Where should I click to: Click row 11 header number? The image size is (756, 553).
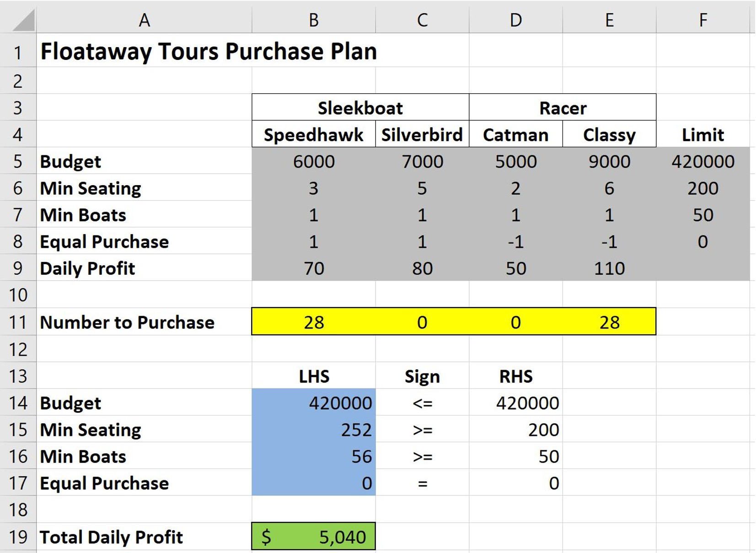click(x=18, y=322)
